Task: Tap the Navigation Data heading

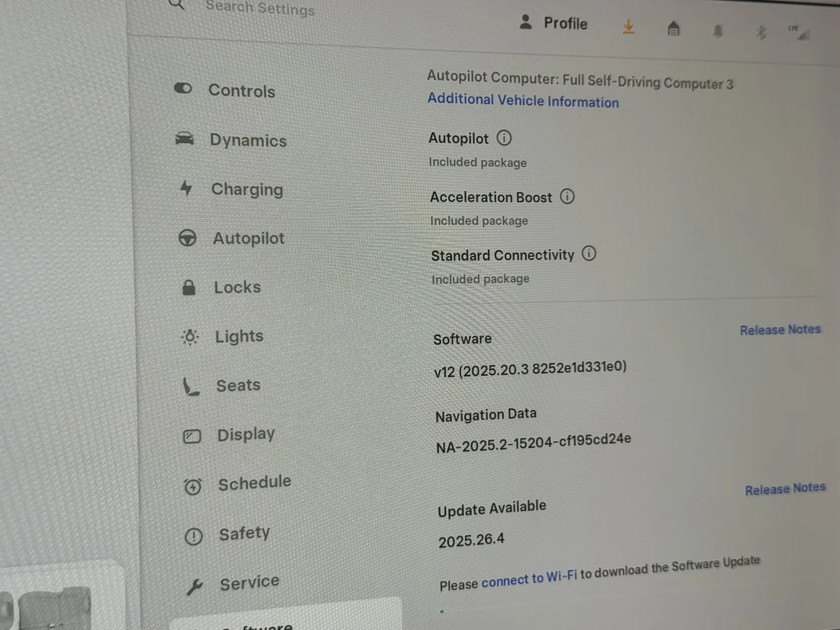Action: click(486, 415)
